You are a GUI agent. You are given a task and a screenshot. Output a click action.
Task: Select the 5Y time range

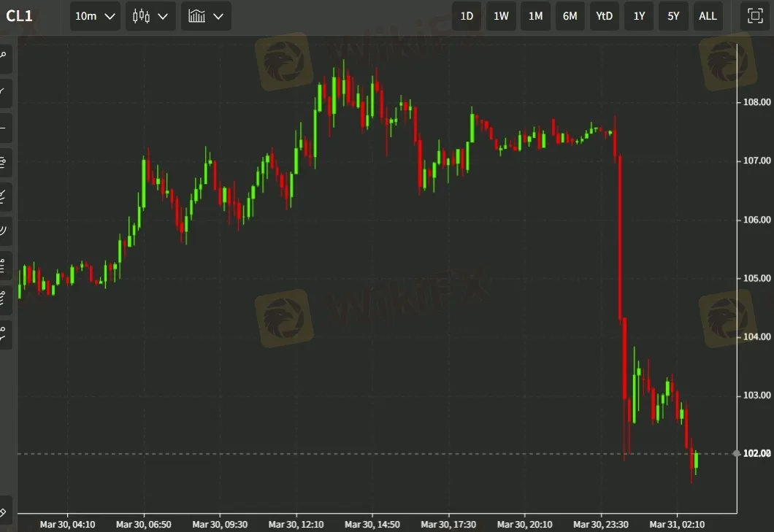pyautogui.click(x=673, y=16)
